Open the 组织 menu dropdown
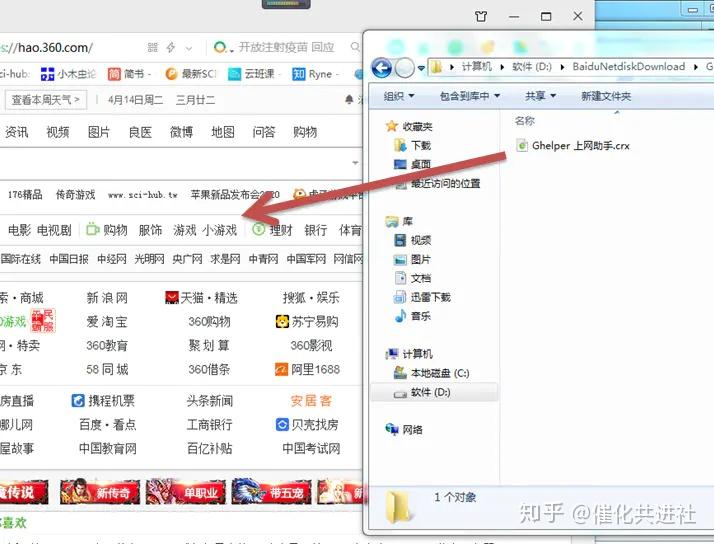Screen dimensions: 714x544 [399, 96]
